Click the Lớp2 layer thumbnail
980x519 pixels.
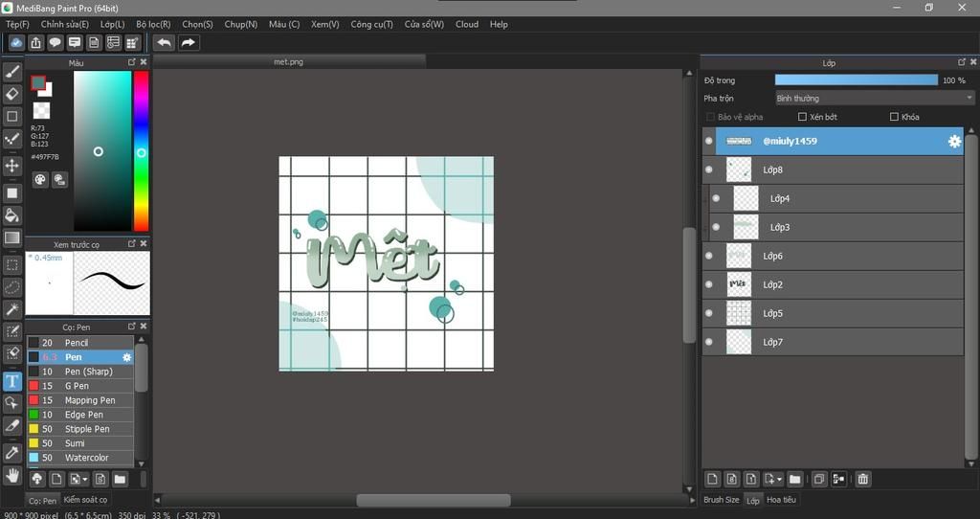pos(739,284)
